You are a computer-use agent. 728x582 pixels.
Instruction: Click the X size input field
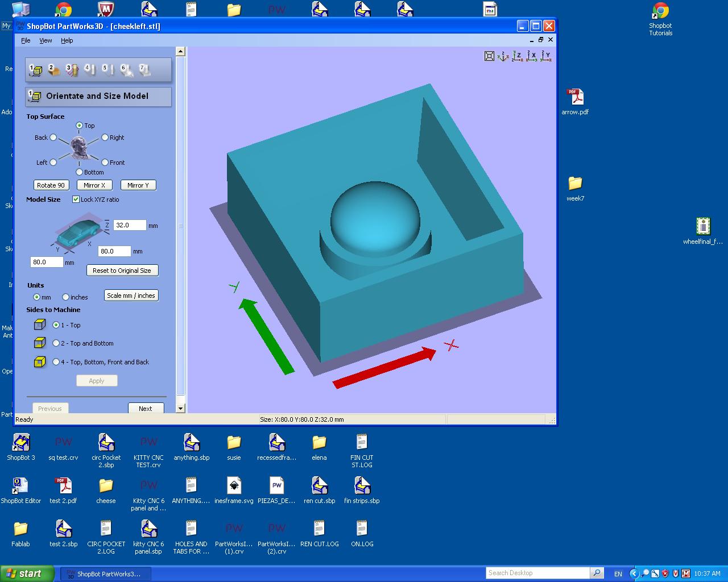(x=114, y=251)
